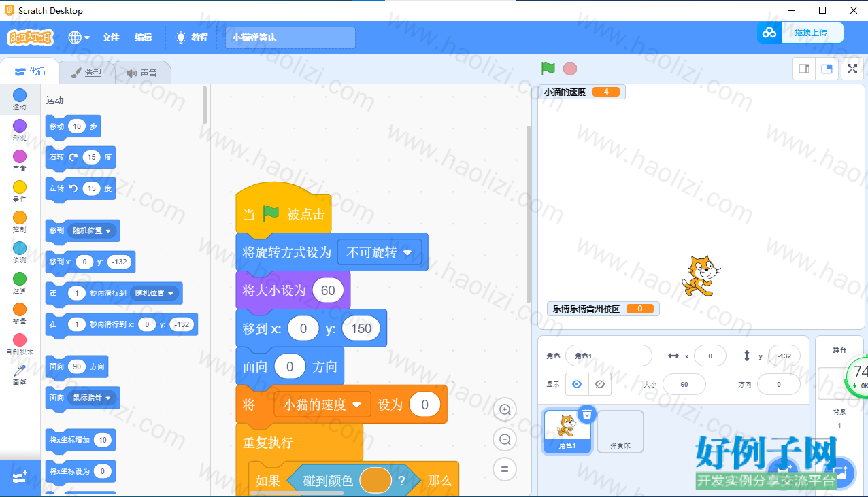The height and width of the screenshot is (497, 868).
Task: Click the 150 y value in script
Action: pyautogui.click(x=361, y=328)
